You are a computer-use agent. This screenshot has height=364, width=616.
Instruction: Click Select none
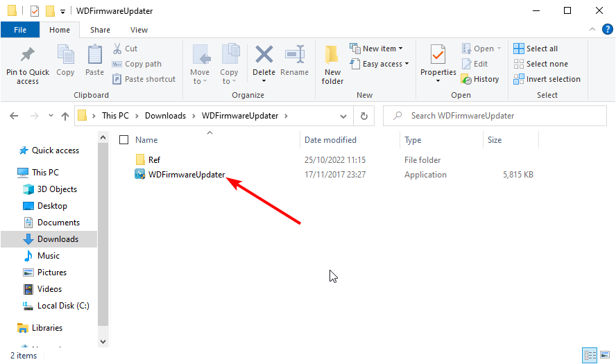(540, 64)
